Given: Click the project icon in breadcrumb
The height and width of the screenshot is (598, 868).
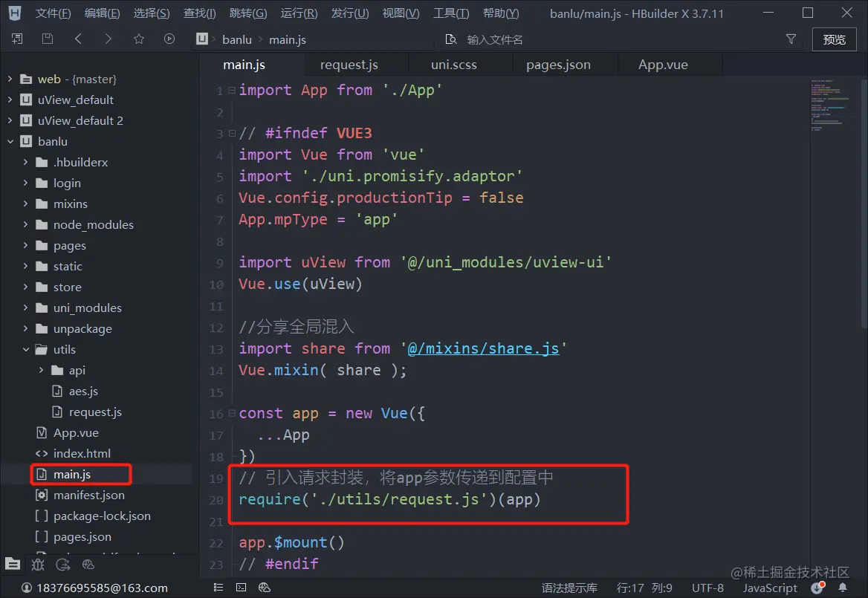Looking at the screenshot, I should (x=201, y=39).
